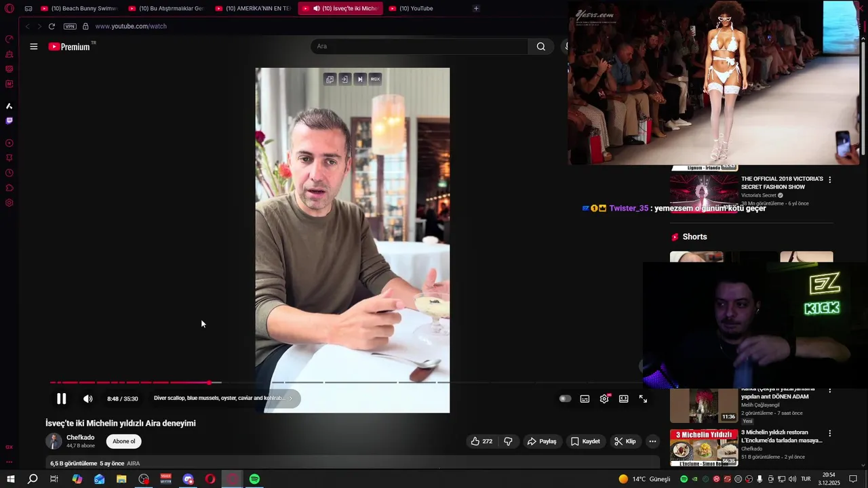Open DÖNEN ADAM video thumbnail
Screen dimensions: 868x488
click(704, 405)
